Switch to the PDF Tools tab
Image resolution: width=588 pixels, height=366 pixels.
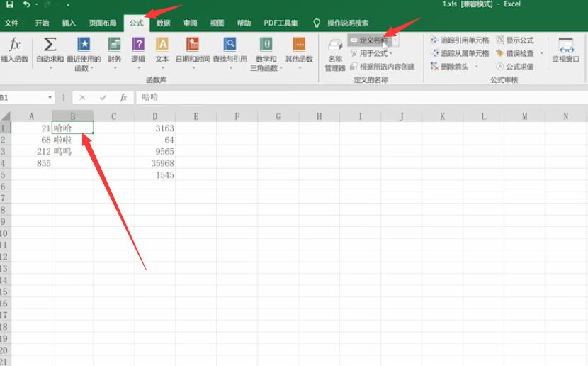click(x=281, y=23)
